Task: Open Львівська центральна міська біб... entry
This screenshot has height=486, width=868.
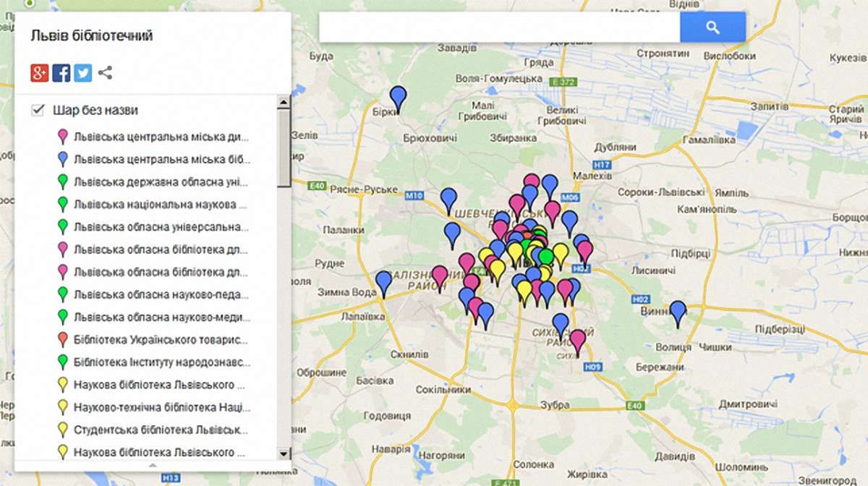Action: [x=153, y=159]
